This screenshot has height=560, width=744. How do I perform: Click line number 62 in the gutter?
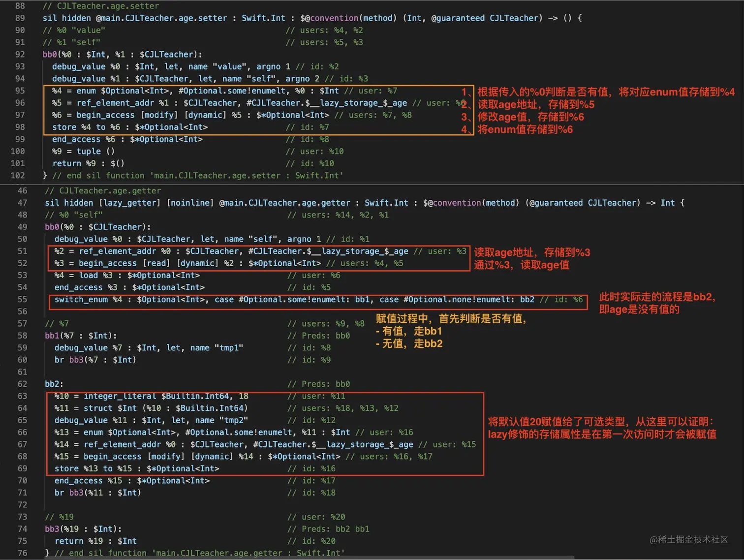(22, 384)
